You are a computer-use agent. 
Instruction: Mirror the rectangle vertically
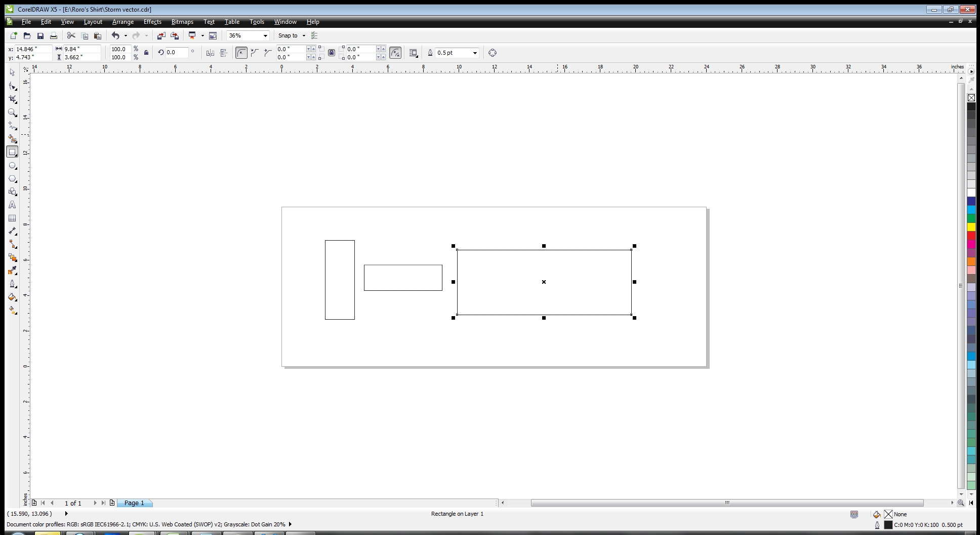click(x=223, y=53)
